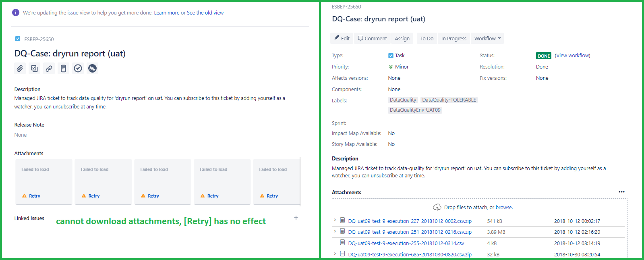Click the circled checkmark icon under the title

click(x=78, y=69)
